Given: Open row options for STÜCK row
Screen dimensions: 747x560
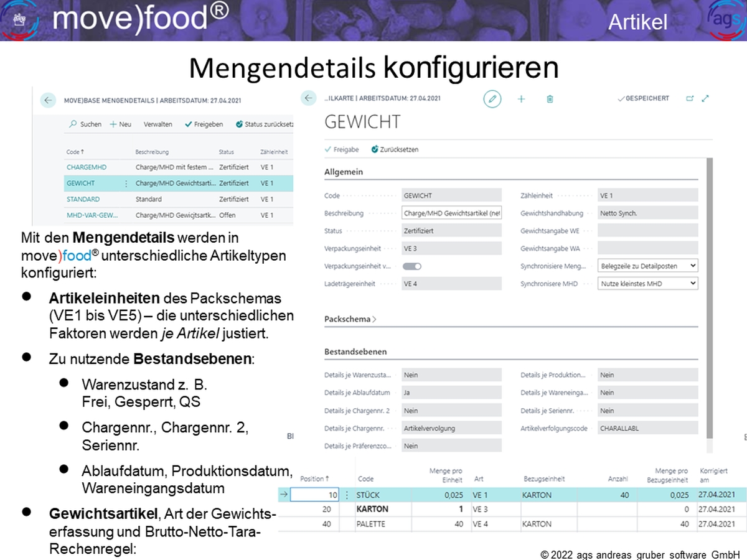Looking at the screenshot, I should pyautogui.click(x=347, y=495).
